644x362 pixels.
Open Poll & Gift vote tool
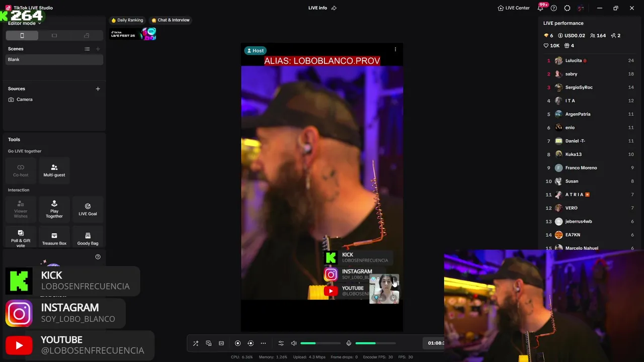point(21,238)
